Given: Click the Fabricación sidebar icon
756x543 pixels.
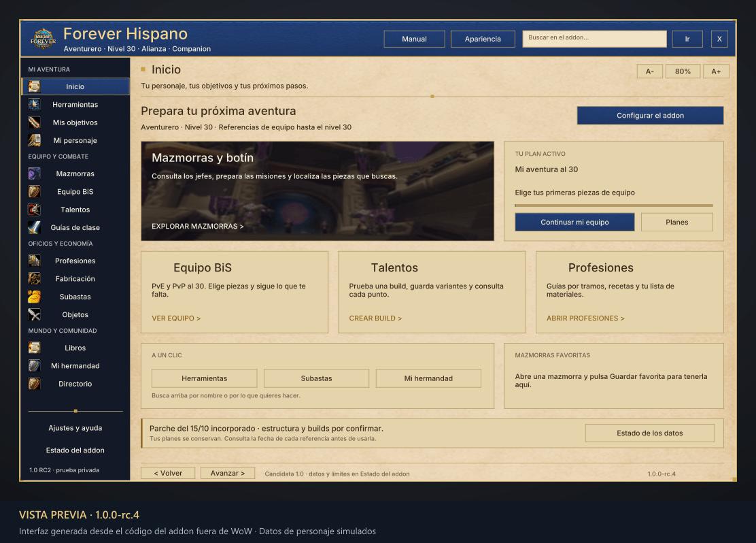Looking at the screenshot, I should 34,278.
